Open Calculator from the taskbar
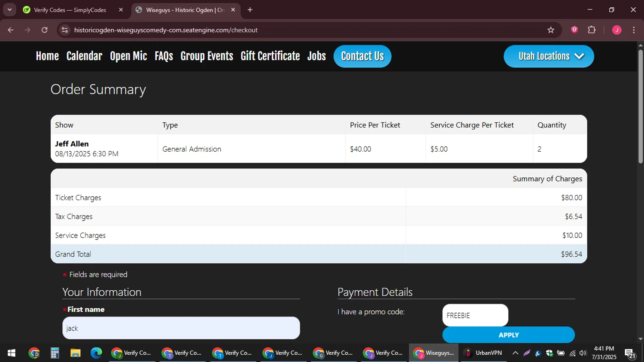Image resolution: width=644 pixels, height=362 pixels. click(55, 353)
